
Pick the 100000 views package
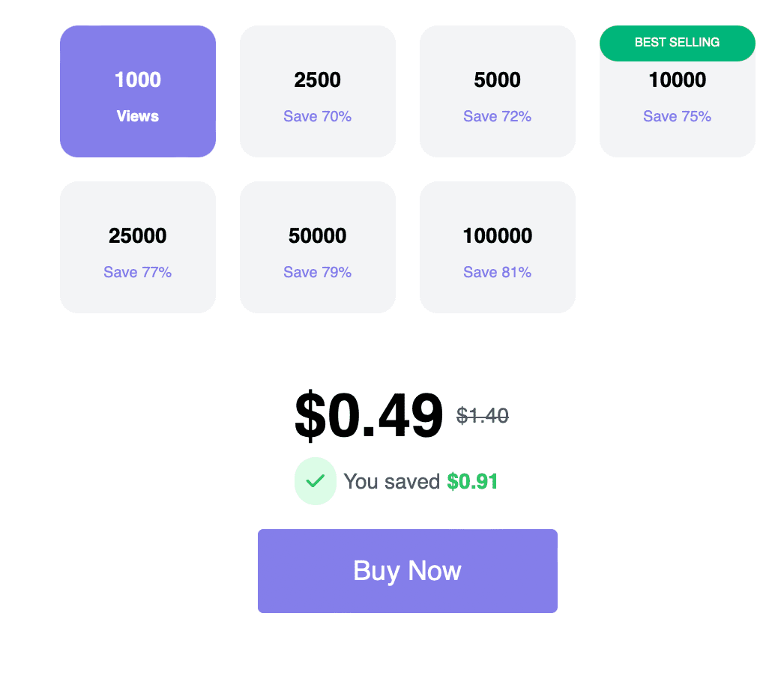(498, 247)
